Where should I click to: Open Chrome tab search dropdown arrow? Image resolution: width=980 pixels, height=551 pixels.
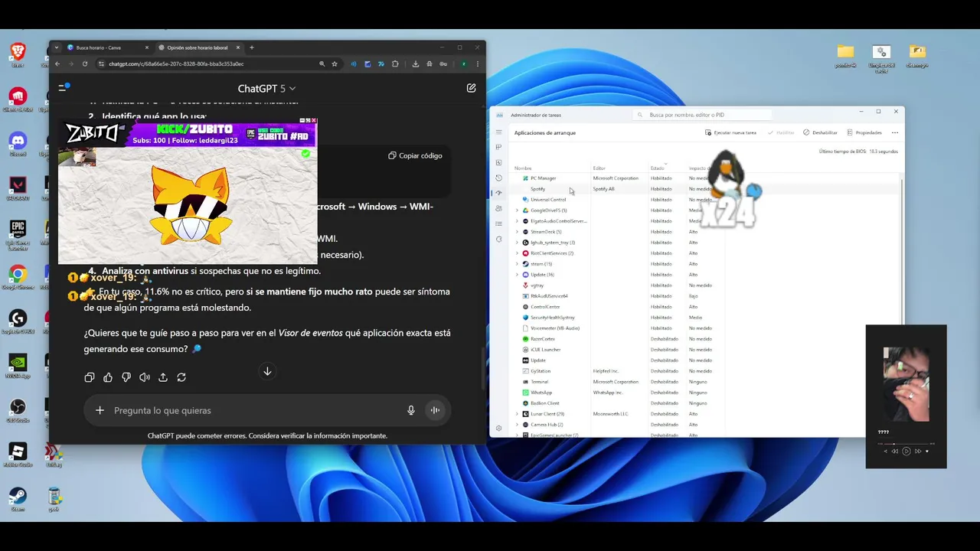tap(57, 47)
